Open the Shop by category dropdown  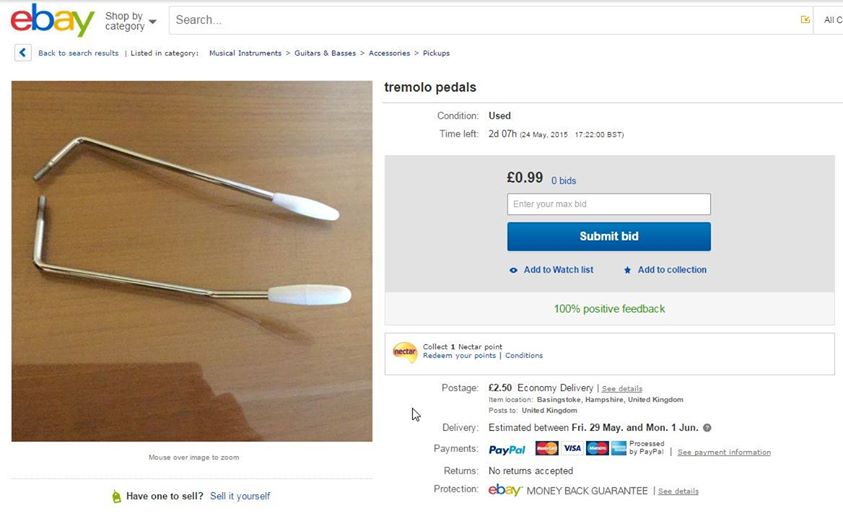point(131,21)
